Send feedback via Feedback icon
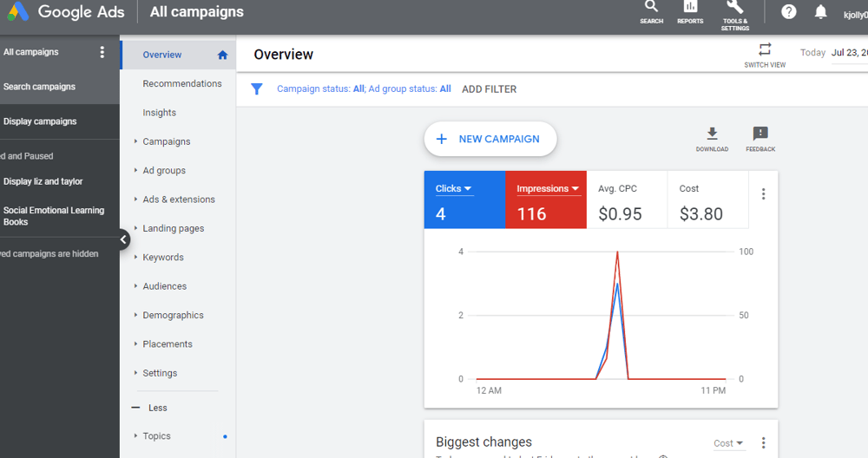The height and width of the screenshot is (458, 868). coord(760,140)
